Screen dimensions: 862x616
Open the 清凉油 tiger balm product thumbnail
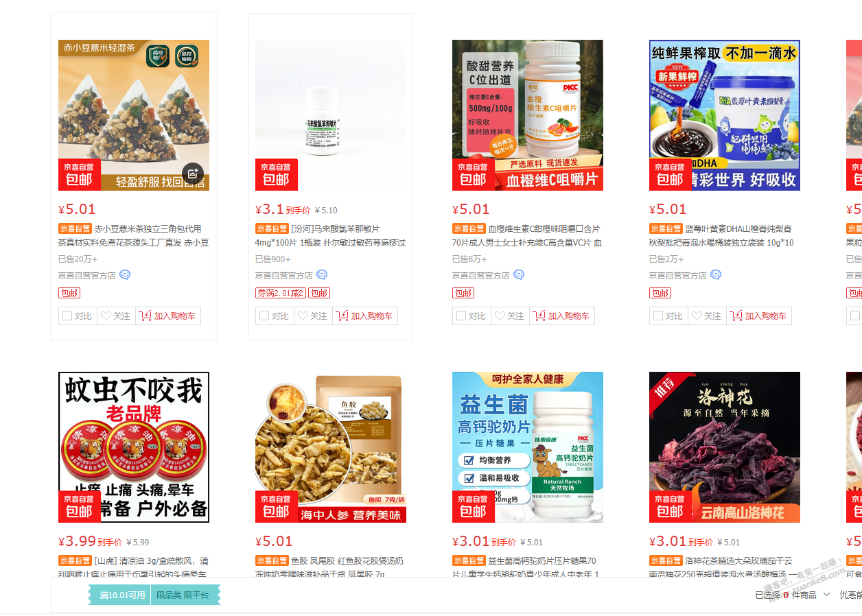pyautogui.click(x=134, y=447)
